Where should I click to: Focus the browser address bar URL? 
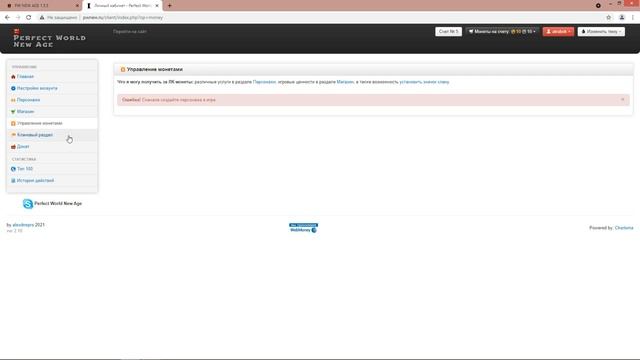(123, 18)
